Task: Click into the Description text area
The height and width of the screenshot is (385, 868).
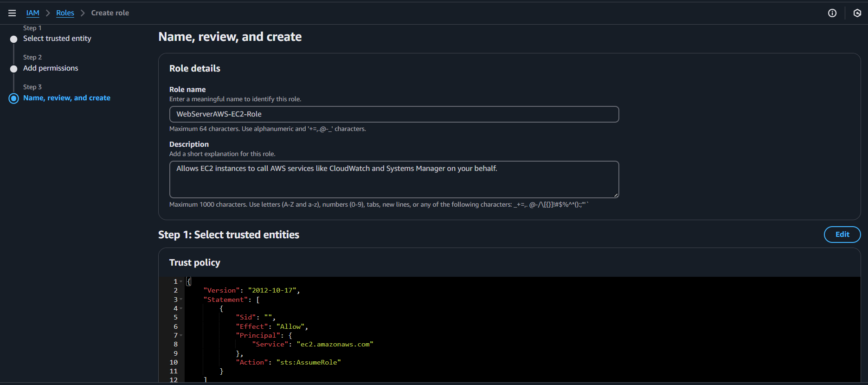Action: [394, 179]
